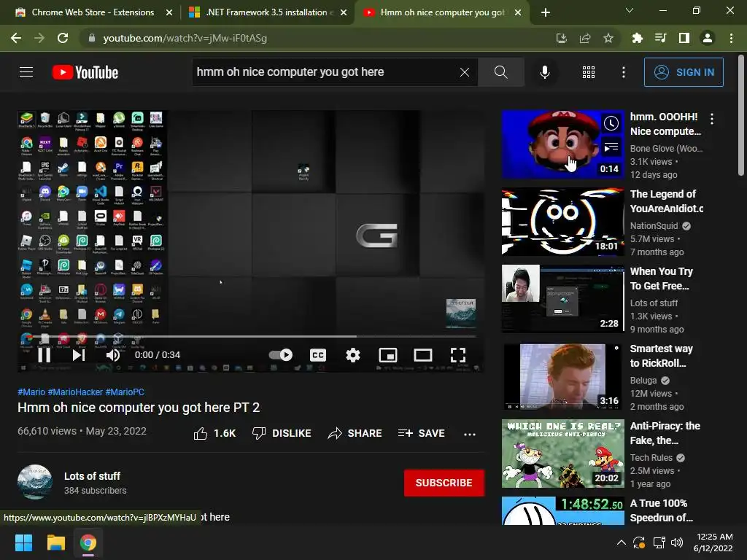747x560 pixels.
Task: Skip to the next video
Action: (x=79, y=355)
